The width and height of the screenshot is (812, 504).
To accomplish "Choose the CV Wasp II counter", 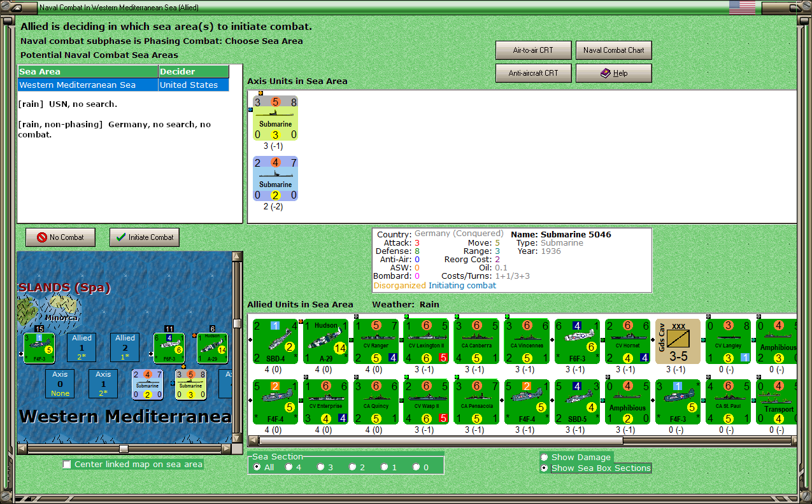I will coord(426,402).
